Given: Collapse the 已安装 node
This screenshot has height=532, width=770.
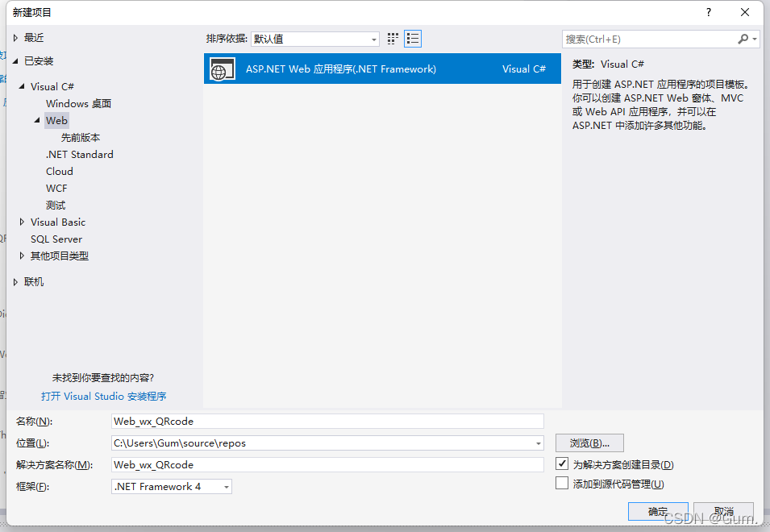Looking at the screenshot, I should pos(15,61).
